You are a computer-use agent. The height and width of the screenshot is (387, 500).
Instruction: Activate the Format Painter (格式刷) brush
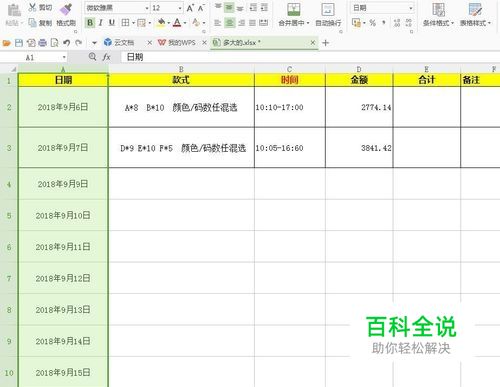[x=66, y=9]
